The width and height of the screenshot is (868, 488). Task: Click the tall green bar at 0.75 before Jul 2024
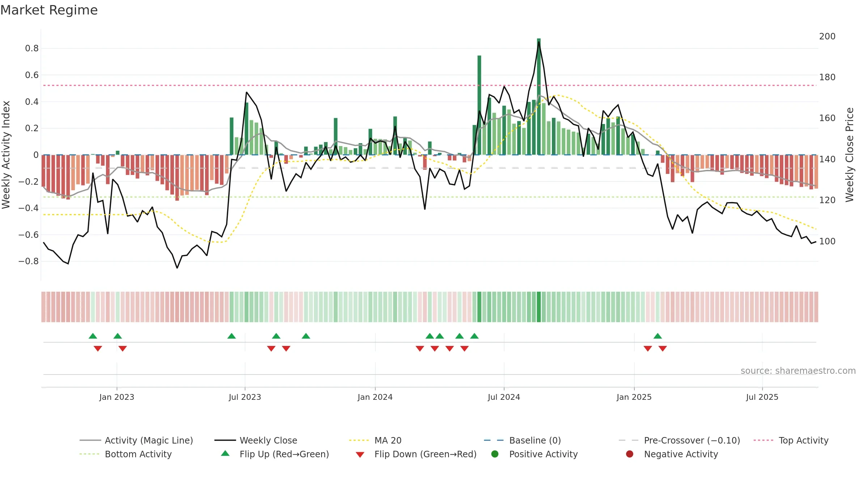[479, 105]
